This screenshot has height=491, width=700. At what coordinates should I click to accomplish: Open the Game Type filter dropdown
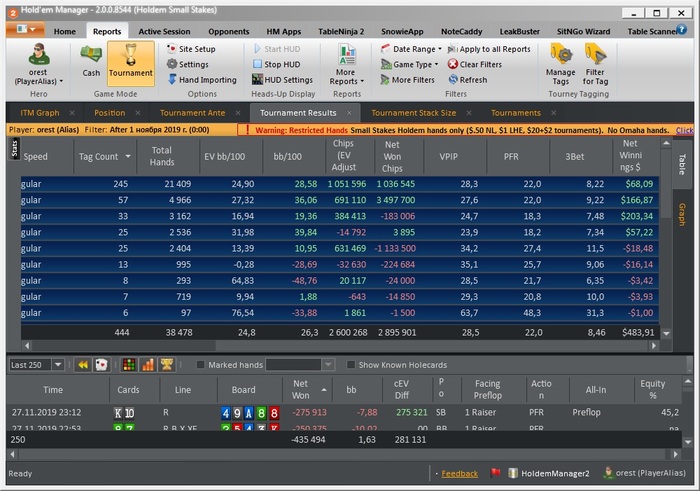coord(409,64)
